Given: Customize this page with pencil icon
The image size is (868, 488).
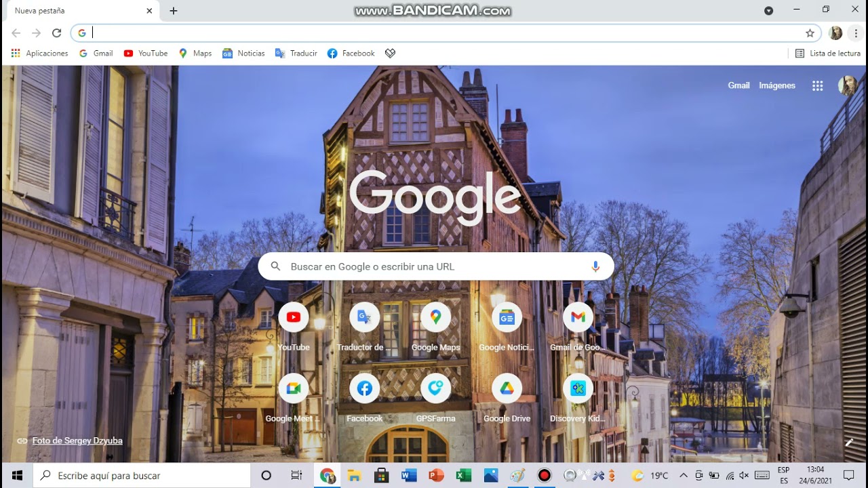Looking at the screenshot, I should (x=849, y=443).
